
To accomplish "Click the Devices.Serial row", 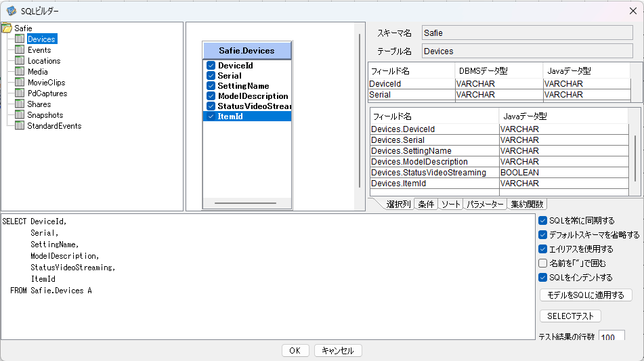I will (x=499, y=140).
